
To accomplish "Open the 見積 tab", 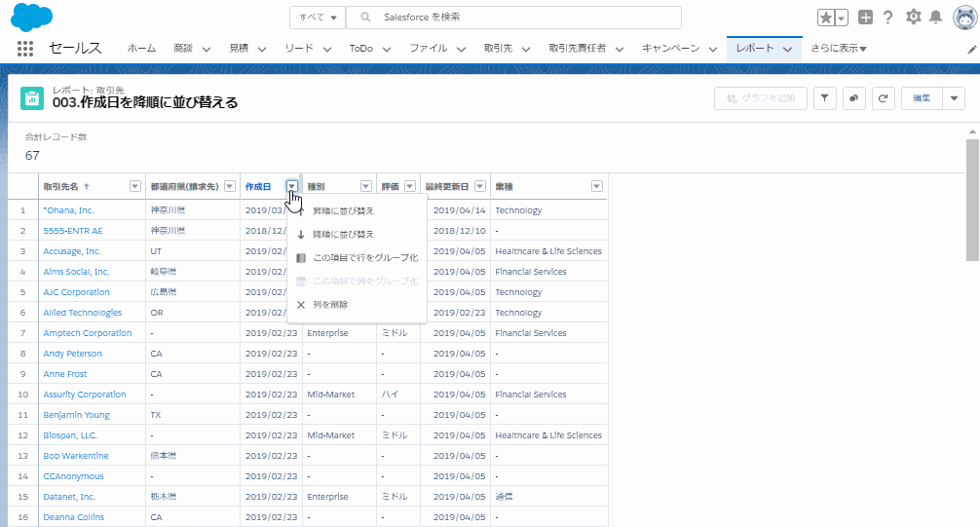I will 239,48.
